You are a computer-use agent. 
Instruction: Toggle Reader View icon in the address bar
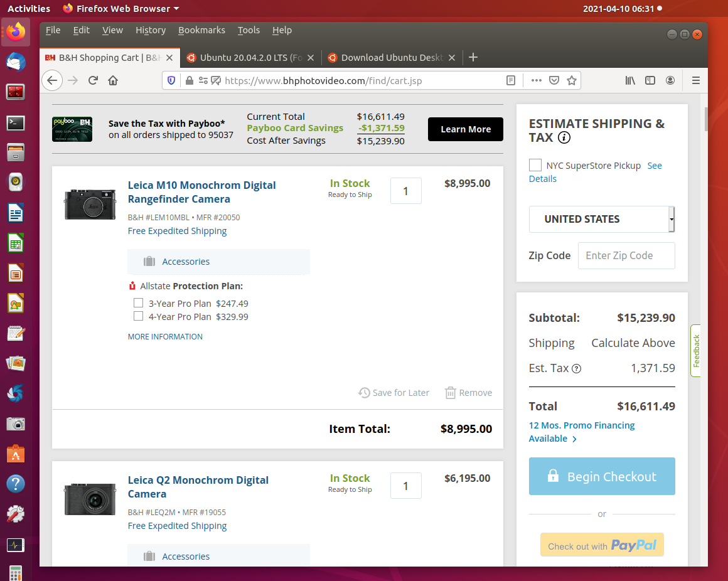(x=511, y=80)
